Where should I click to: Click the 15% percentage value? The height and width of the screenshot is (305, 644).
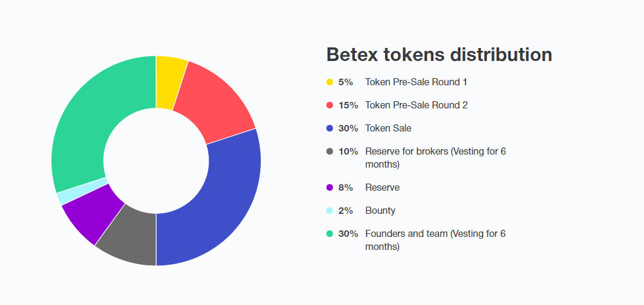point(348,105)
